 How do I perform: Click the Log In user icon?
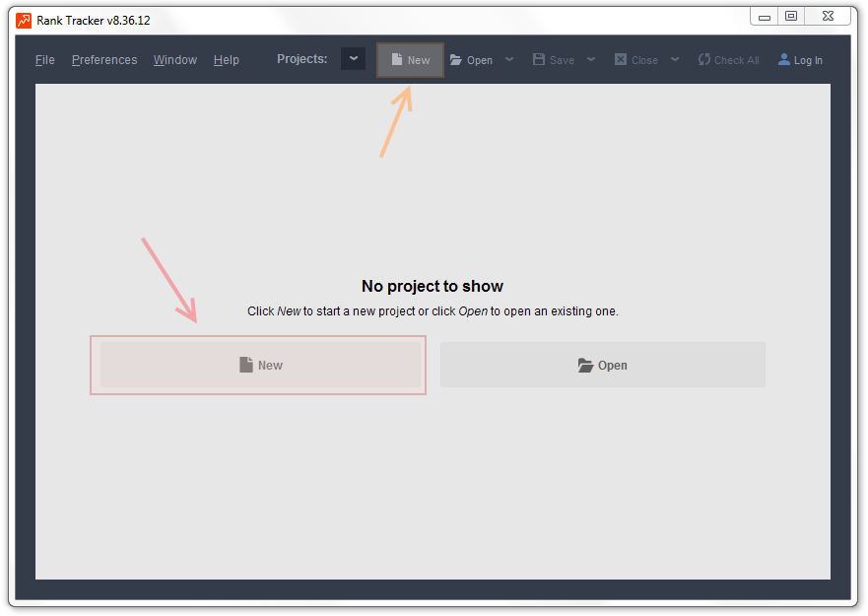point(784,60)
